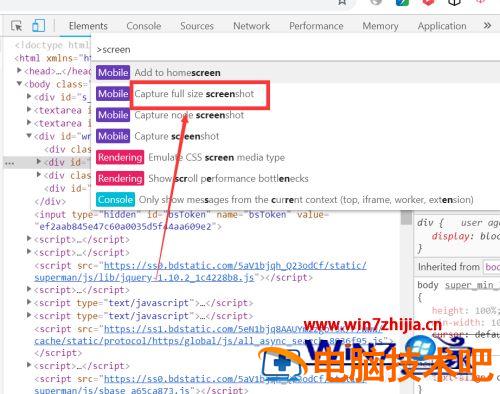Activate the inspect element picker icon
This screenshot has height=394, width=500.
tap(16, 26)
